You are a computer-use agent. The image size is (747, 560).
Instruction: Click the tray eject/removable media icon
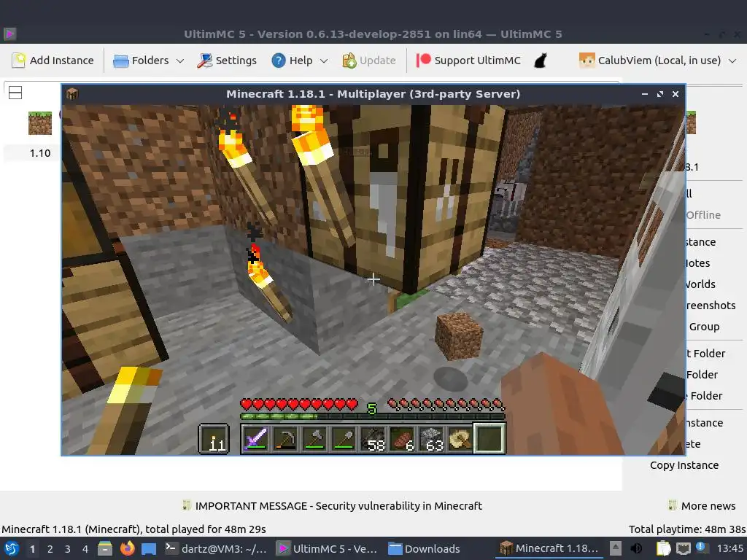coord(616,548)
